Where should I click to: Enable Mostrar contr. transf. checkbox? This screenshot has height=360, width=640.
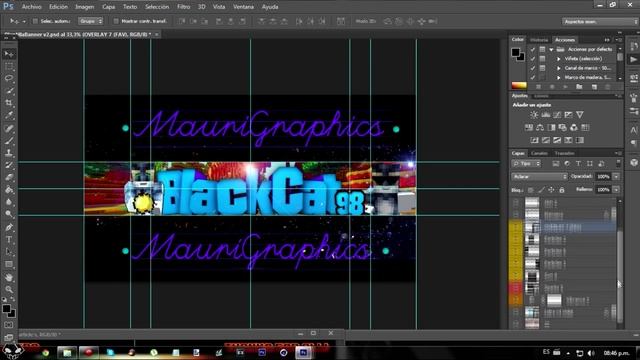click(x=116, y=21)
